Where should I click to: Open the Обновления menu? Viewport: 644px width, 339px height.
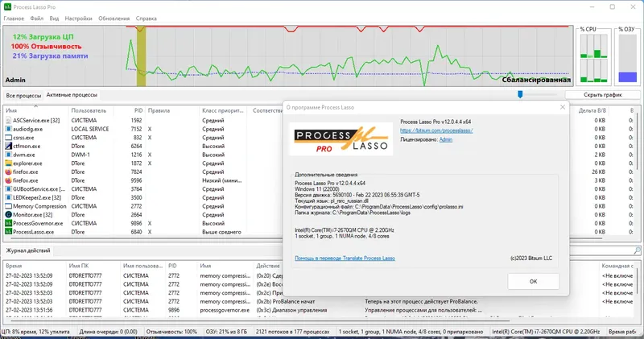click(114, 19)
